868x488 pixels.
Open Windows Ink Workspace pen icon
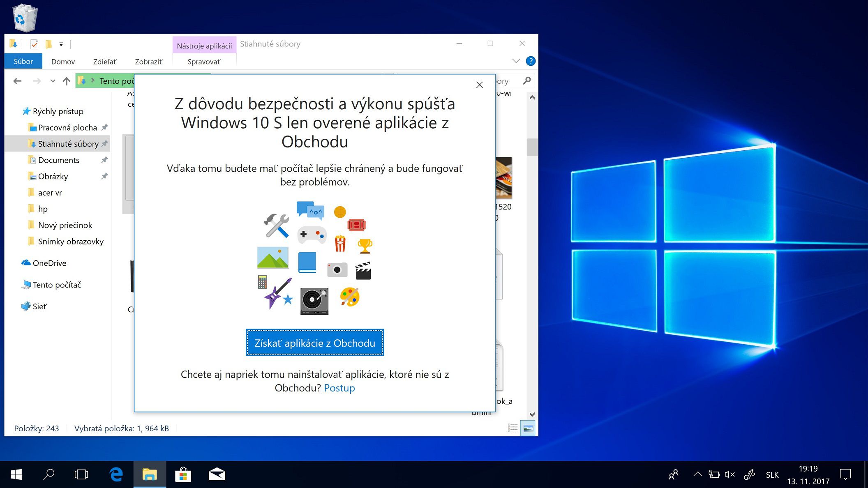pos(749,474)
